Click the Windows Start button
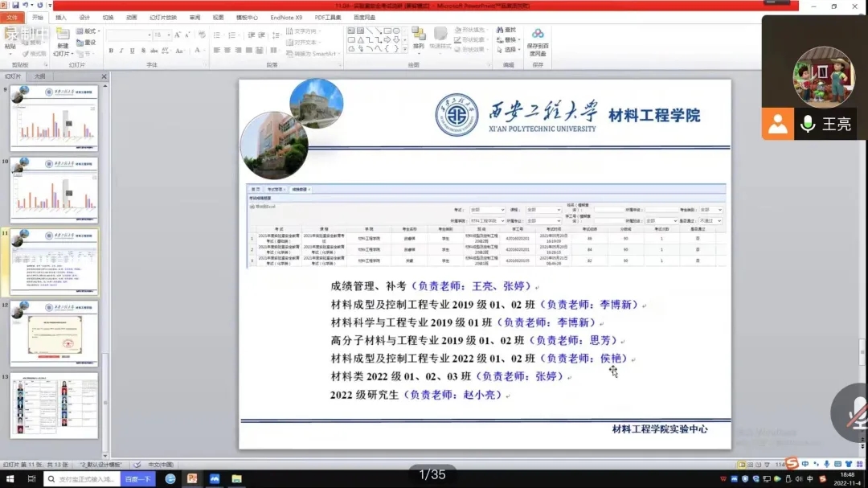The height and width of the screenshot is (488, 868). 9,478
